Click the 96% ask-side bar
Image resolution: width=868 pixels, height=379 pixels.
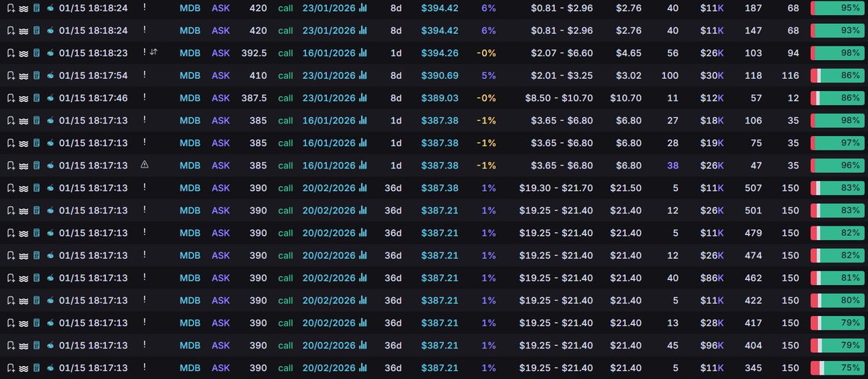836,166
